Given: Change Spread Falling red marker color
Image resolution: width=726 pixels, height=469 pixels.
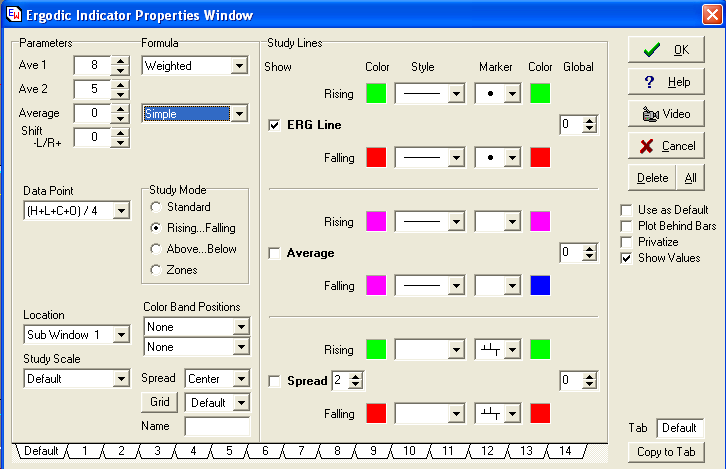Looking at the screenshot, I should pos(540,413).
